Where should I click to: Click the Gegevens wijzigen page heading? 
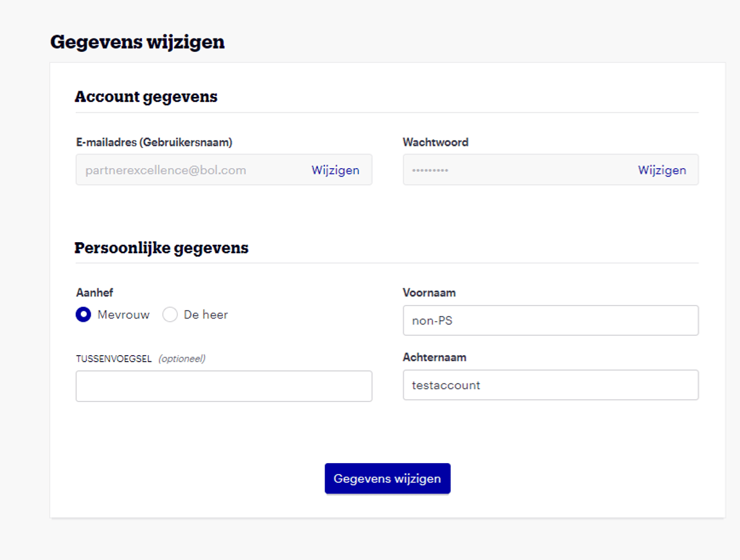pyautogui.click(x=137, y=42)
